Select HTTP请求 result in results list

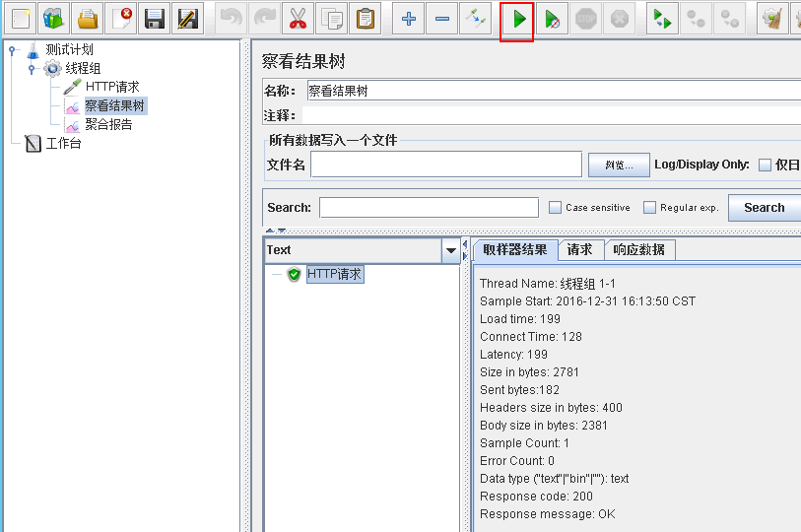(x=335, y=274)
